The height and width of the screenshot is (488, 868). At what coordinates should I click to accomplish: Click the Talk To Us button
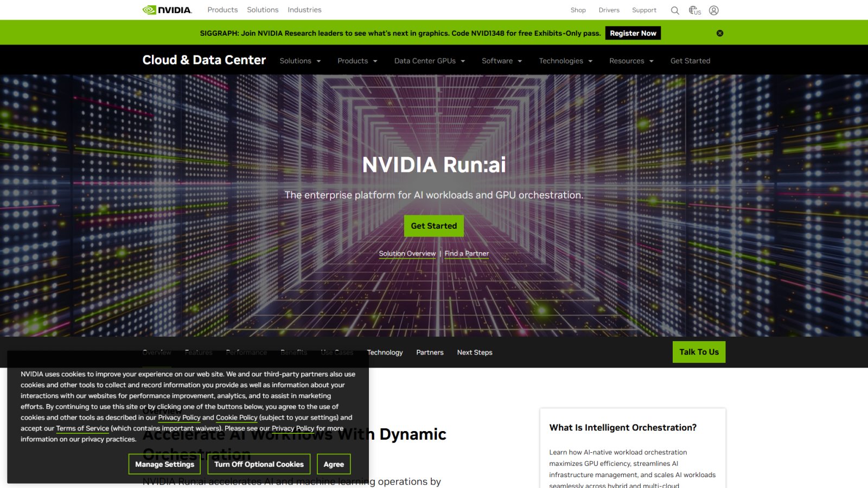(x=699, y=352)
